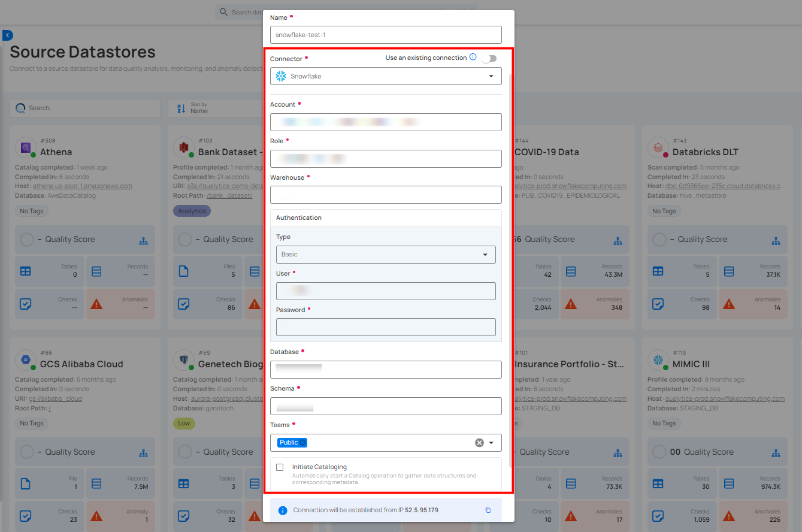Click the Athena Tables icon
The image size is (802, 532).
(25, 271)
